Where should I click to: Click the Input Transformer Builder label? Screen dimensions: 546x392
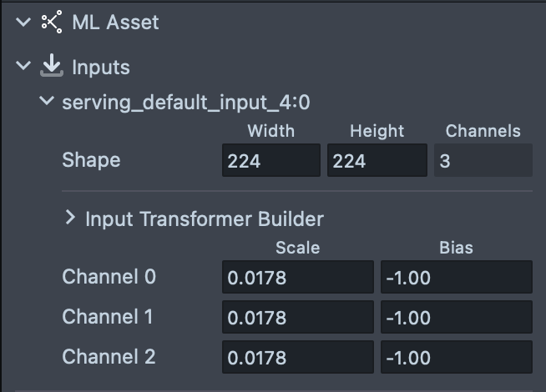205,219
